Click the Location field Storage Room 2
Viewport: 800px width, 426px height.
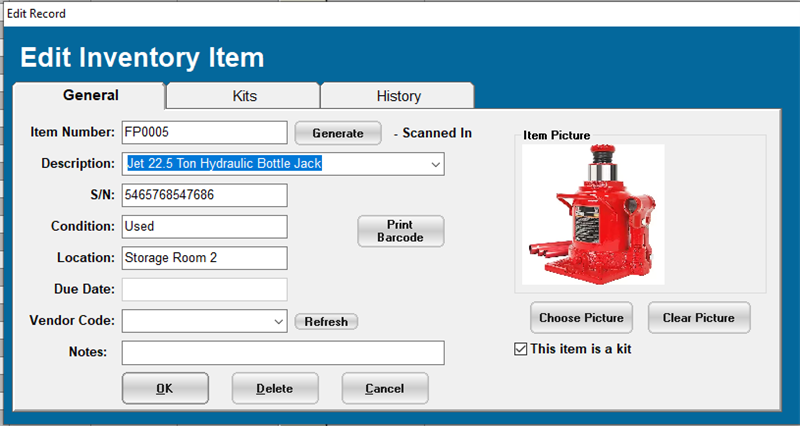[x=205, y=258]
